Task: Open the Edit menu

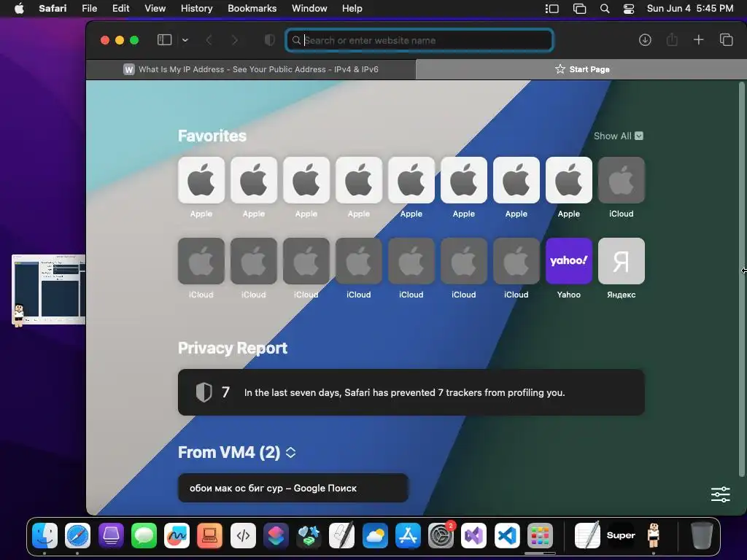Action: pos(120,9)
